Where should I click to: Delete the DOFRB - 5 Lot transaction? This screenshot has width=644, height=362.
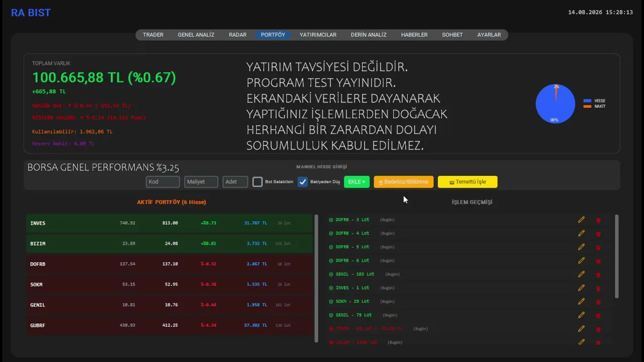(598, 247)
